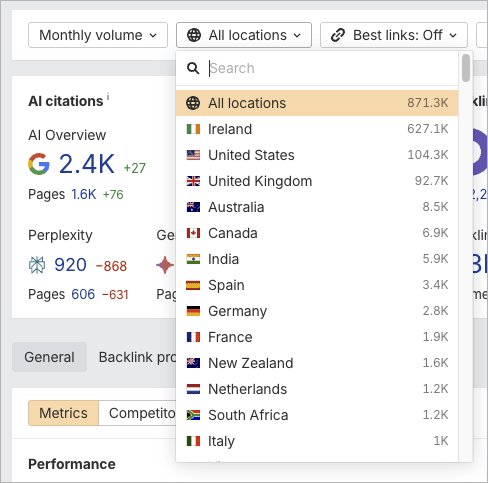Click the Netherlands flag icon

[x=193, y=389]
